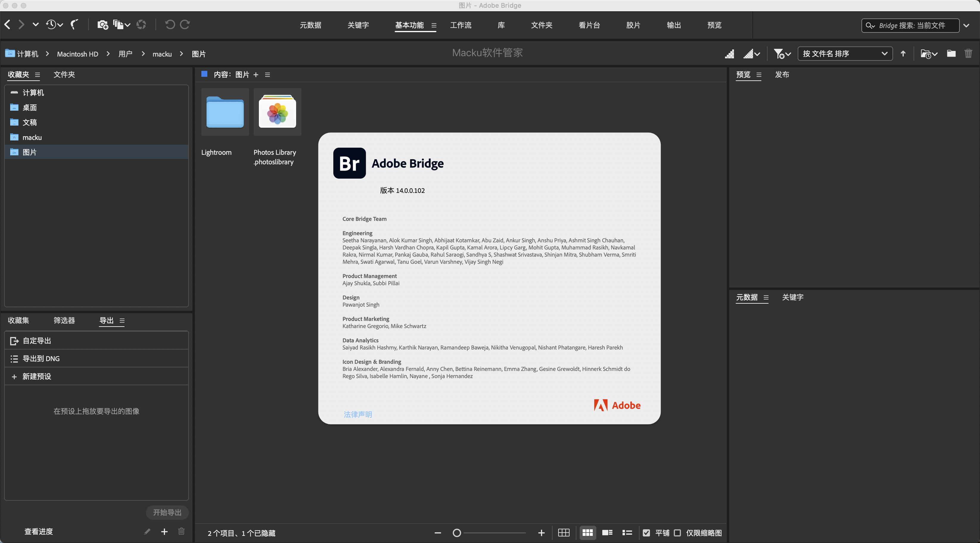Click the Bridge search field
The image size is (980, 543).
(910, 26)
